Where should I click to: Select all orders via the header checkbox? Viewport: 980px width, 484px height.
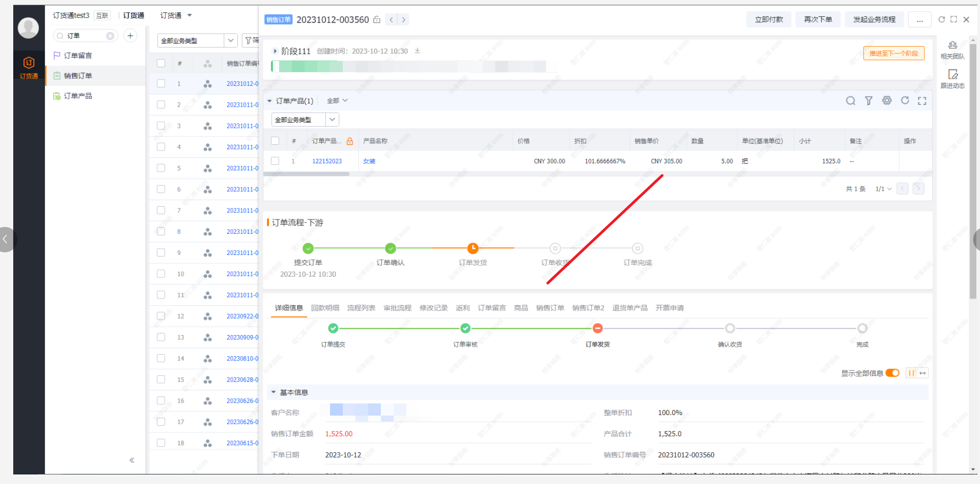point(161,63)
